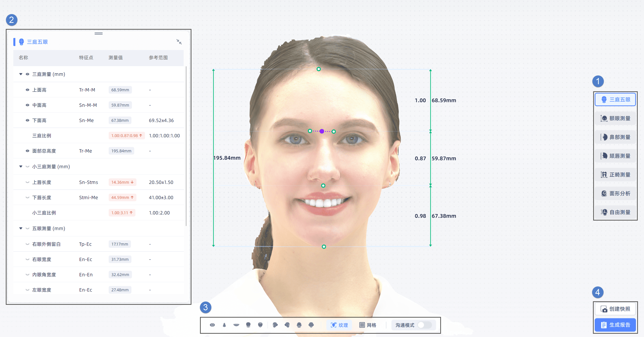Click the 27.48mm value for 左眼宽度
The image size is (644, 337).
120,290
